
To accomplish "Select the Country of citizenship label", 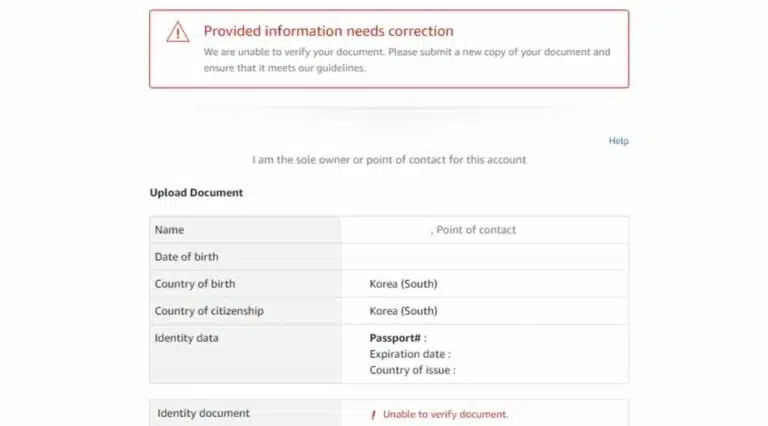I will click(209, 311).
